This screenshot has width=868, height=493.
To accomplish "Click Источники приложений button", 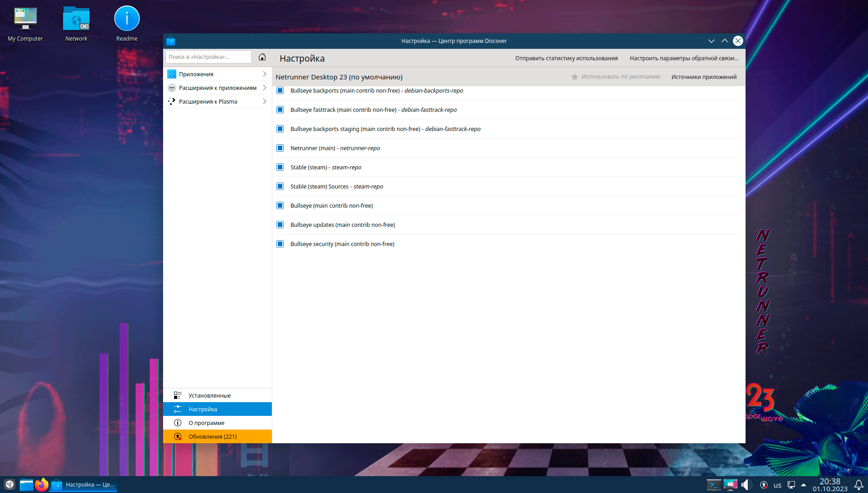I will pos(704,77).
